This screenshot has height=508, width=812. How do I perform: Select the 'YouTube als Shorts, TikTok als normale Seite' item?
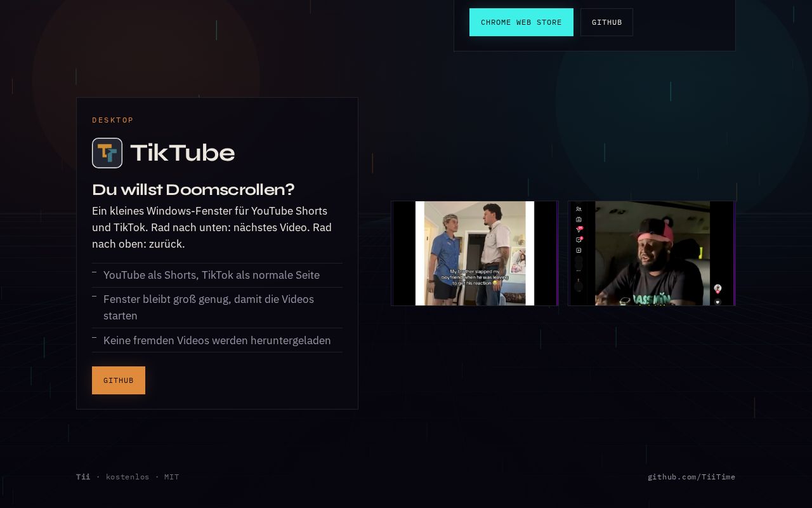[x=217, y=275]
